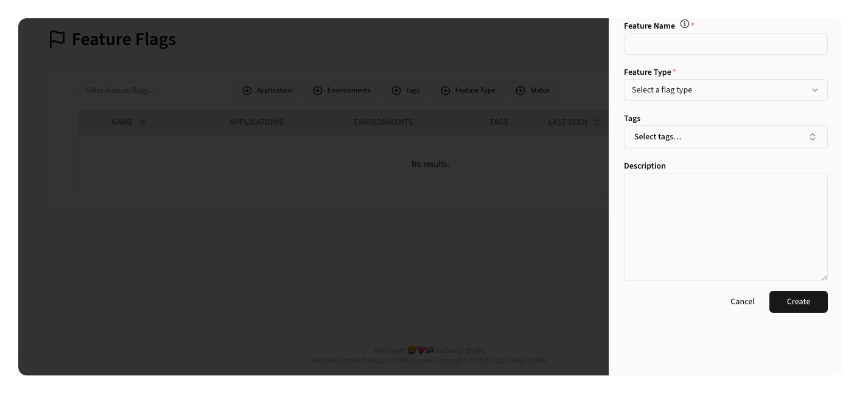Select the TAGS column header

coord(499,122)
